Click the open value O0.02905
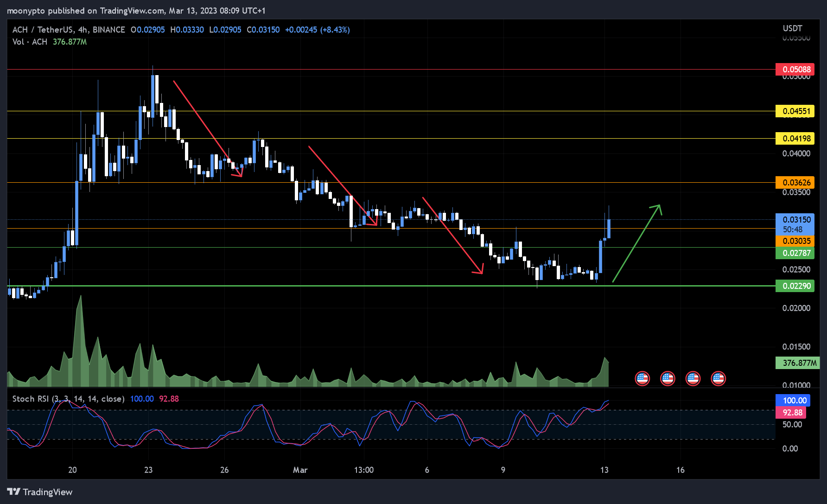827x504 pixels. pyautogui.click(x=147, y=30)
